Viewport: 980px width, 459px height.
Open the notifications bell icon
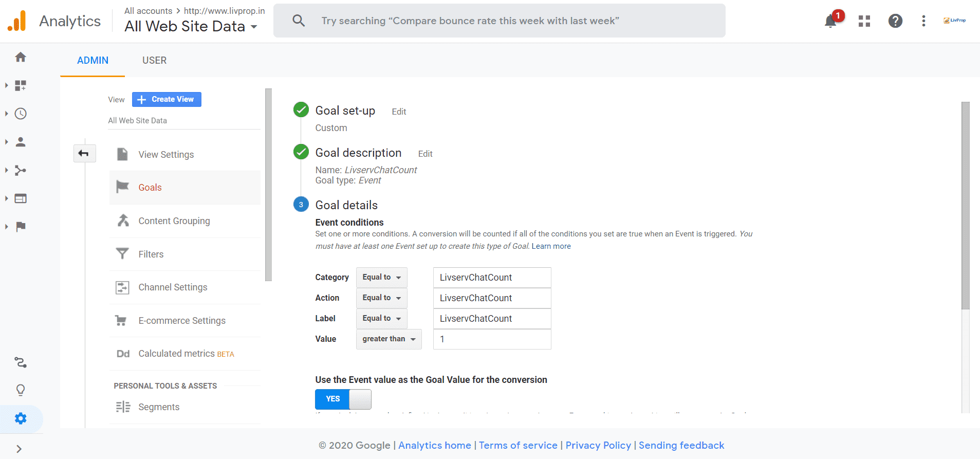tap(831, 21)
